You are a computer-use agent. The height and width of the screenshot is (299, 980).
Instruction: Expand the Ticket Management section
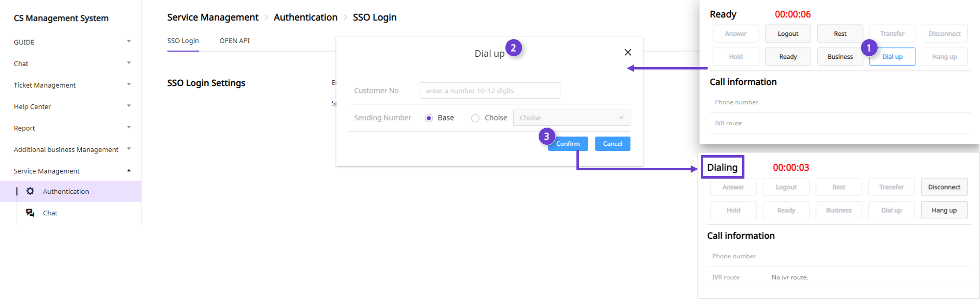(x=72, y=85)
